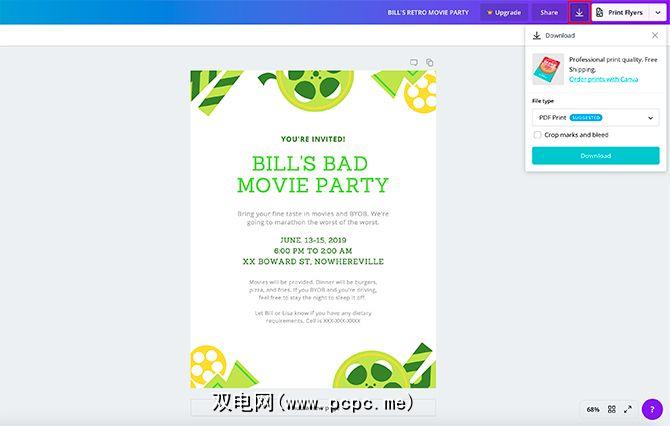Image resolution: width=670 pixels, height=426 pixels.
Task: Open the purple help question mark button
Action: [x=652, y=409]
